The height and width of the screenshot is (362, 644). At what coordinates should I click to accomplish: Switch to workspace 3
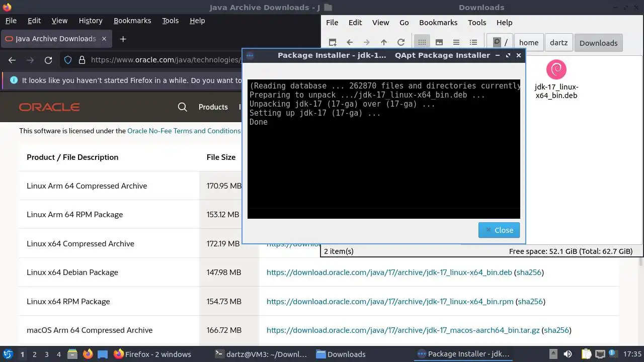click(x=46, y=354)
